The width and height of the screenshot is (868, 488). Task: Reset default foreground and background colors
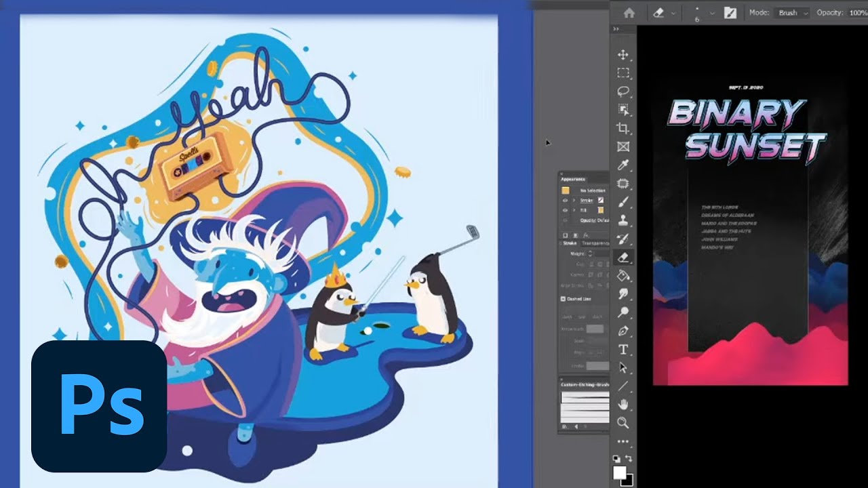616,459
